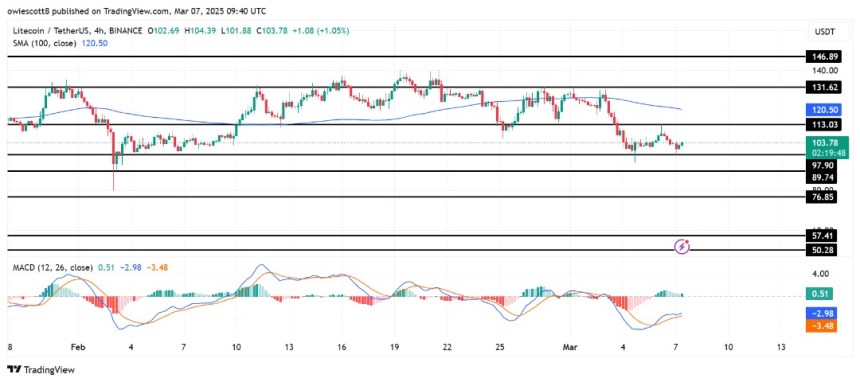Select the 89.74 price level label
Viewport: 860px width, 382px height.
821,177
